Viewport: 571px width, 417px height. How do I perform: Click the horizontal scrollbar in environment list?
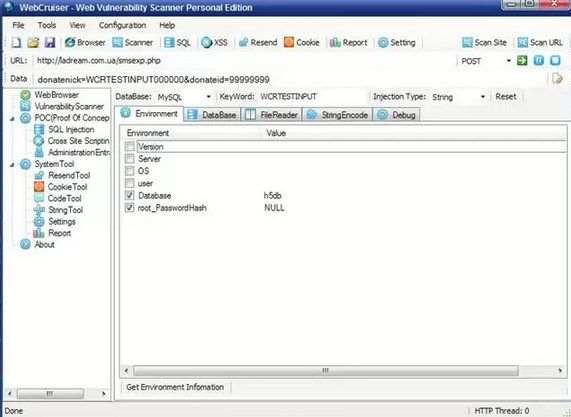point(326,371)
